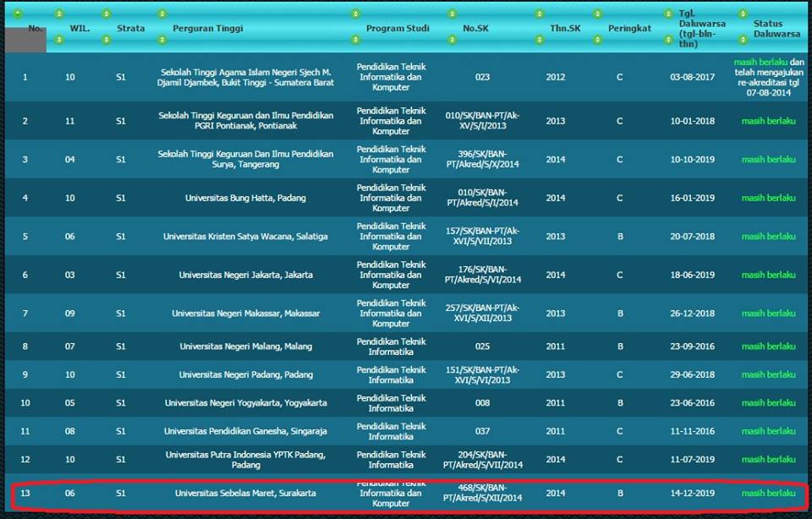Click the upper sort icon beside Perguruan Tinggi
This screenshot has height=519, width=812.
point(162,14)
